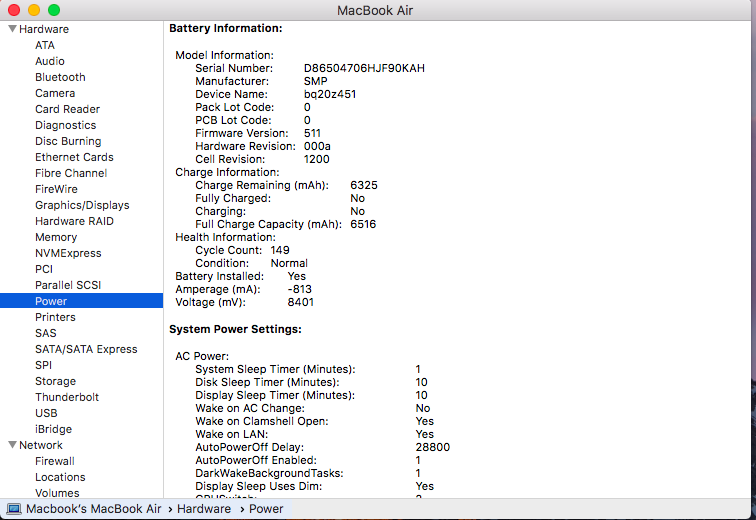Click Hardware in the bottom path bar
Viewport: 756px width, 520px height.
(x=203, y=509)
